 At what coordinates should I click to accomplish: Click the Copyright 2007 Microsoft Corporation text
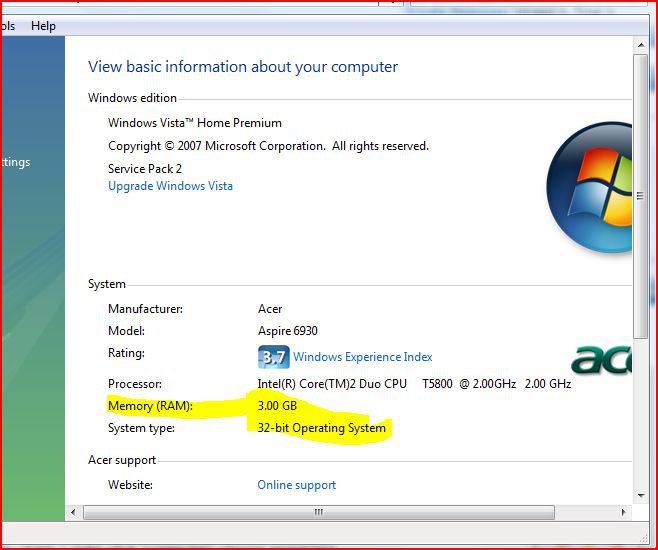(x=269, y=146)
